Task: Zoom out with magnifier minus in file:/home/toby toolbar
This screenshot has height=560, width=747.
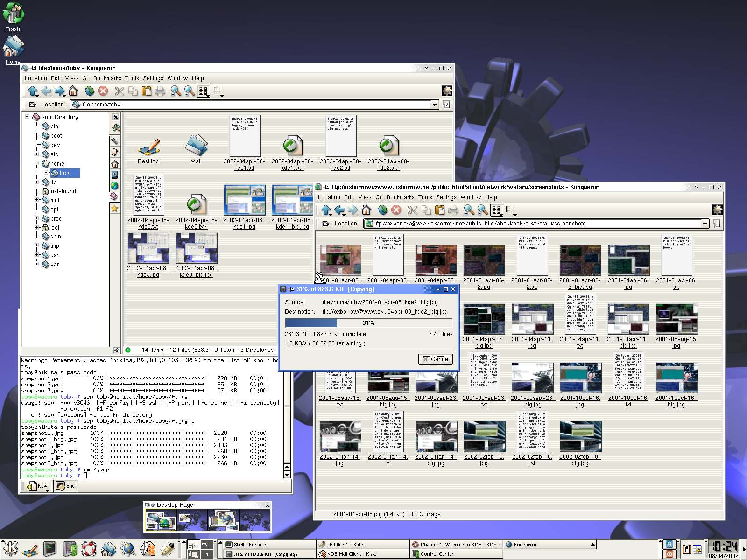Action: pos(189,91)
